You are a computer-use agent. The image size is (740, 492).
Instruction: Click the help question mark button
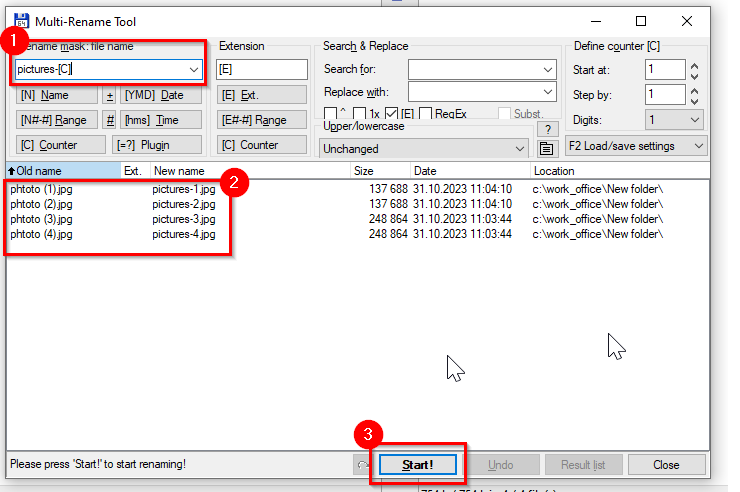[547, 129]
